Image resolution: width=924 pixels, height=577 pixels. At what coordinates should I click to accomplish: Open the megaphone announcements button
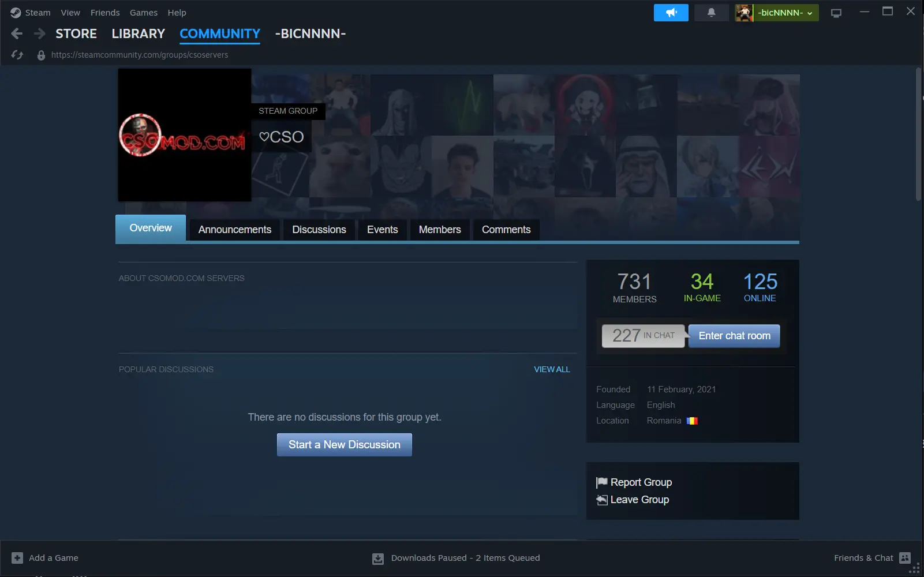coord(671,13)
